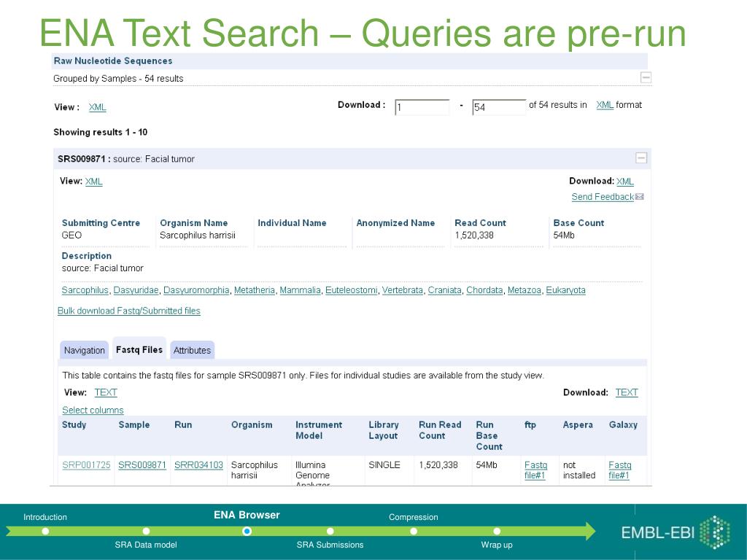
Task: Open the Craniata taxonomy link
Action: pos(444,290)
